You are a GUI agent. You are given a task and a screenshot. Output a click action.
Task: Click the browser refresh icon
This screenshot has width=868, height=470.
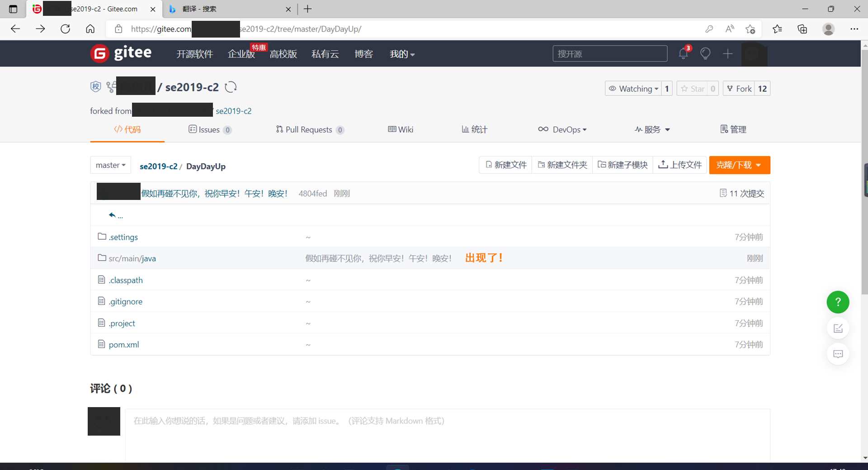click(x=65, y=28)
